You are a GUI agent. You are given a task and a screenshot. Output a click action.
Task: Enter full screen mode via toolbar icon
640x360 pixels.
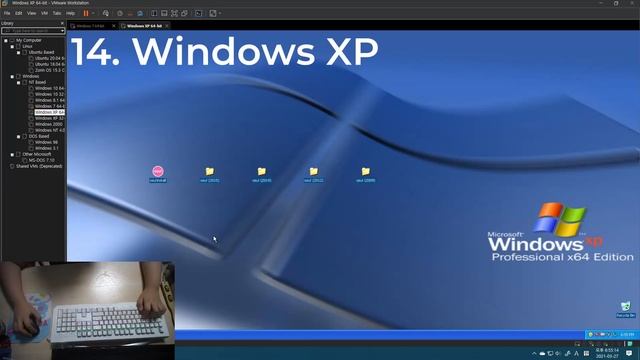pos(174,13)
